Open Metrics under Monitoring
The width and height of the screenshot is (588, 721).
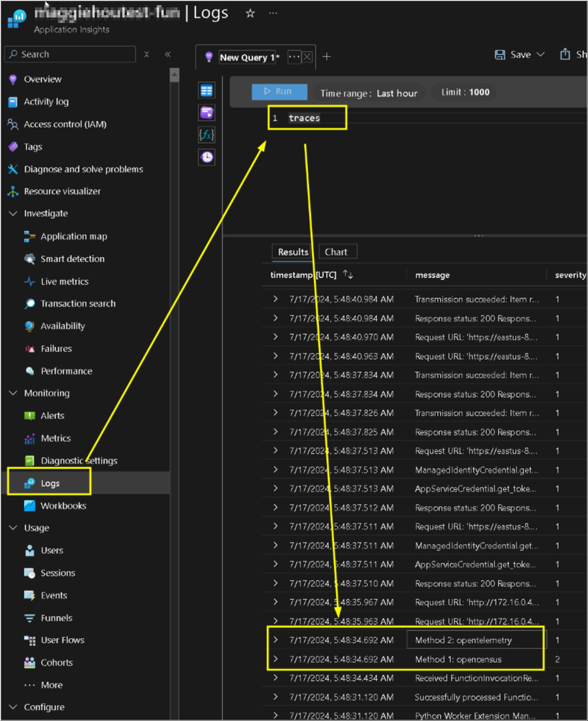coord(56,438)
